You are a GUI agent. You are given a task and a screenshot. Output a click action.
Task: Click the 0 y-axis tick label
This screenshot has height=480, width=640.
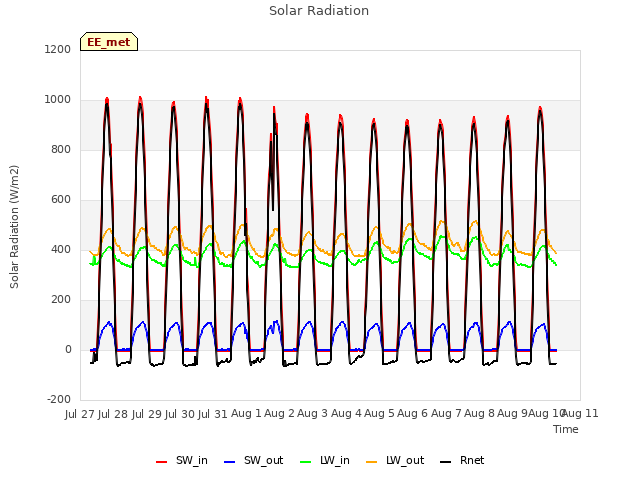click(x=68, y=349)
